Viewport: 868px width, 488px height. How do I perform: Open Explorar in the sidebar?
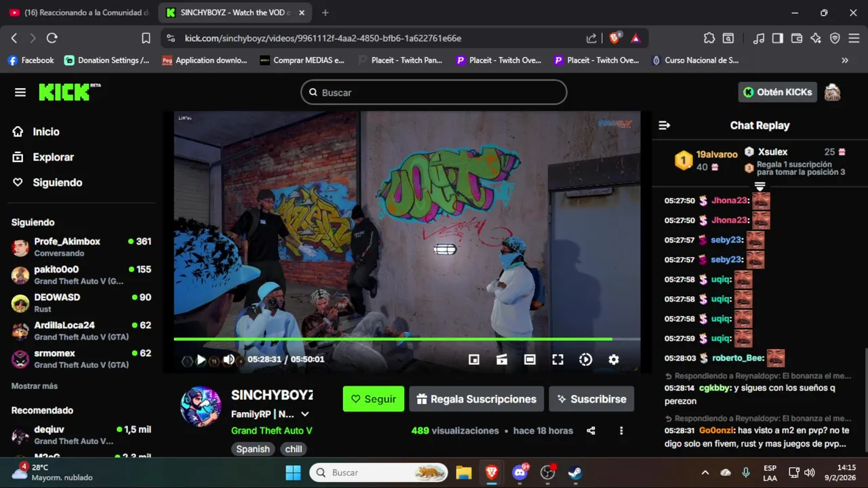click(43, 157)
